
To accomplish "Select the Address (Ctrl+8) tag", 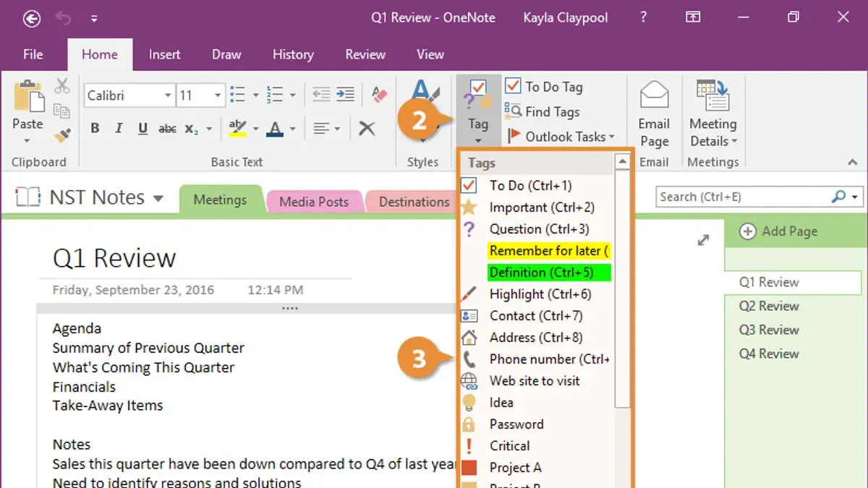I will [x=536, y=338].
